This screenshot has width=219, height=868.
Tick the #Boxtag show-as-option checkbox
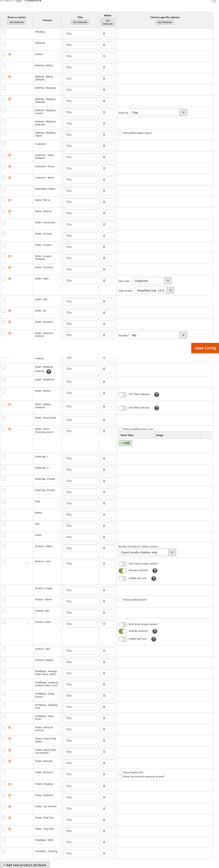click(4, 32)
